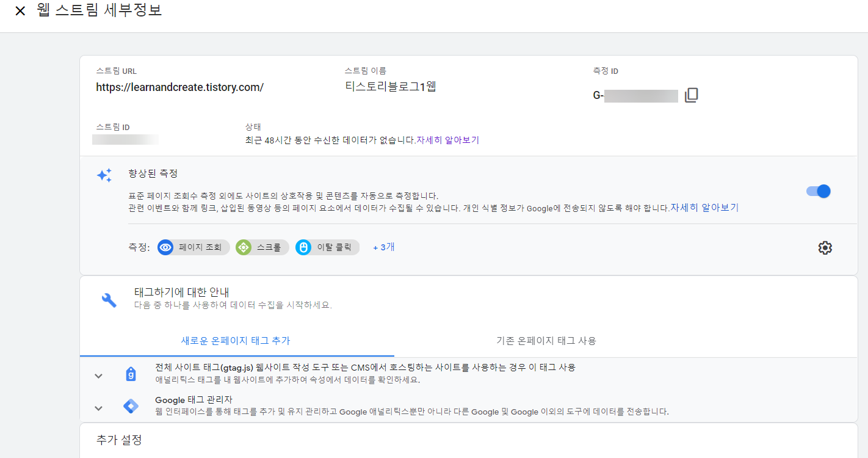Click the stream URL https://learnandcreate.tistory.com/

180,87
